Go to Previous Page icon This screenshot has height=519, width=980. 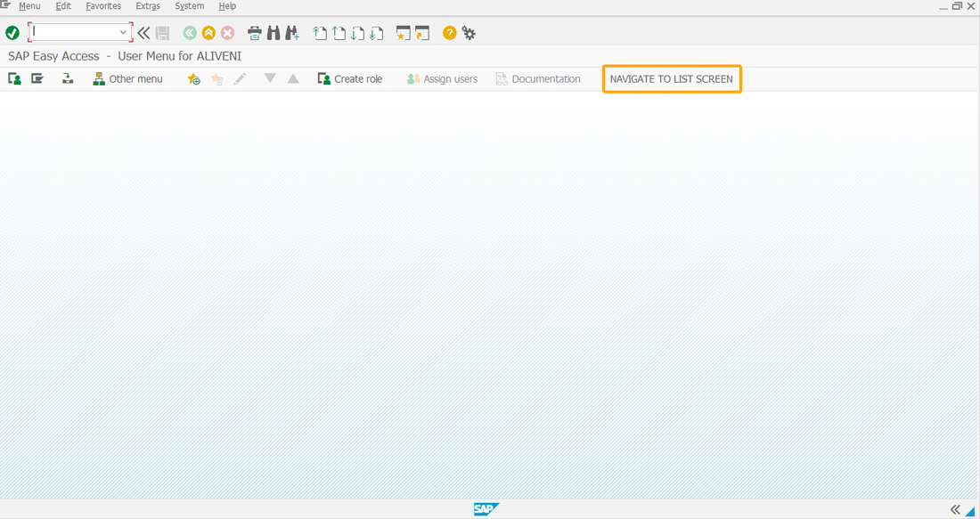point(339,33)
